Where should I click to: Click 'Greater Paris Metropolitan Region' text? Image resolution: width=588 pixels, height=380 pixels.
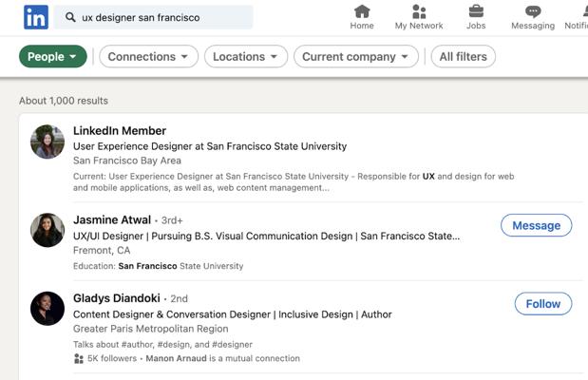pos(151,329)
